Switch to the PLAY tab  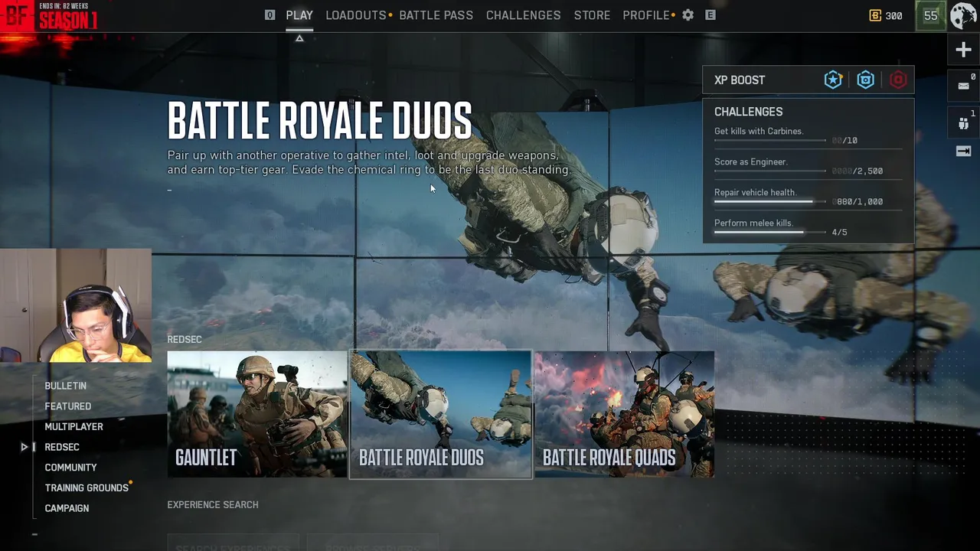tap(299, 15)
